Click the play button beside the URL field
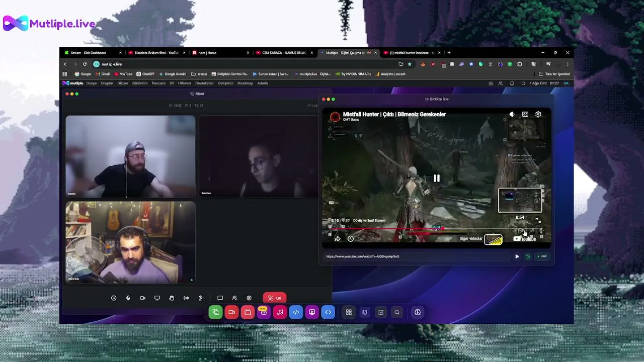Viewport: 644px width, 362px height. point(517,256)
